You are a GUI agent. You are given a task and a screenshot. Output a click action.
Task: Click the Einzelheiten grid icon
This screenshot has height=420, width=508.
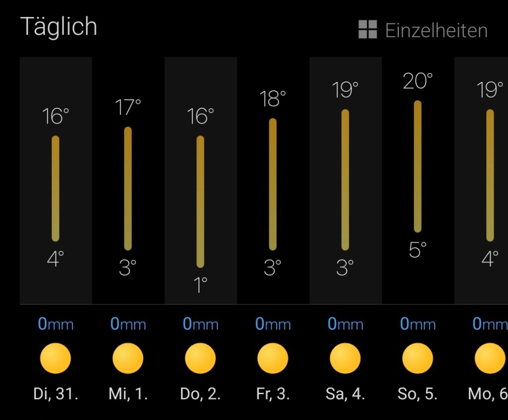(368, 30)
